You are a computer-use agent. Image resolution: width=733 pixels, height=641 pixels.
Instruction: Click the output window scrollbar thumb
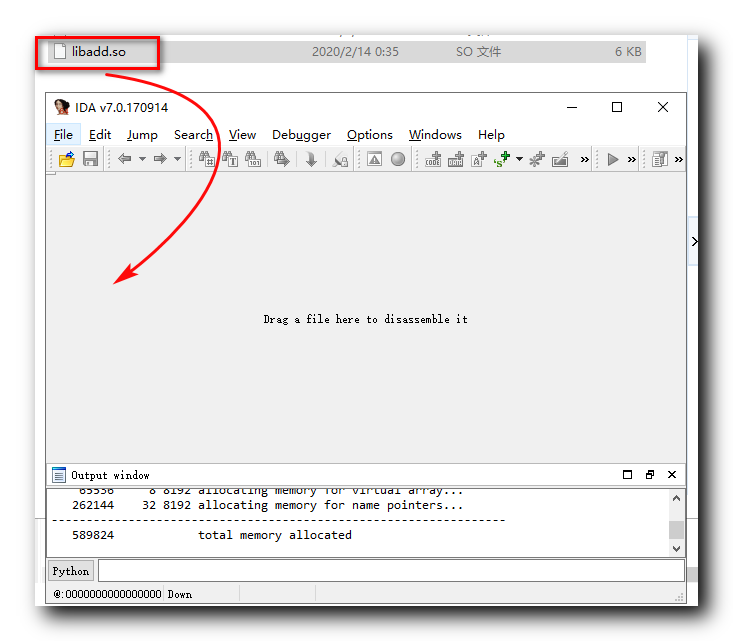pos(676,530)
